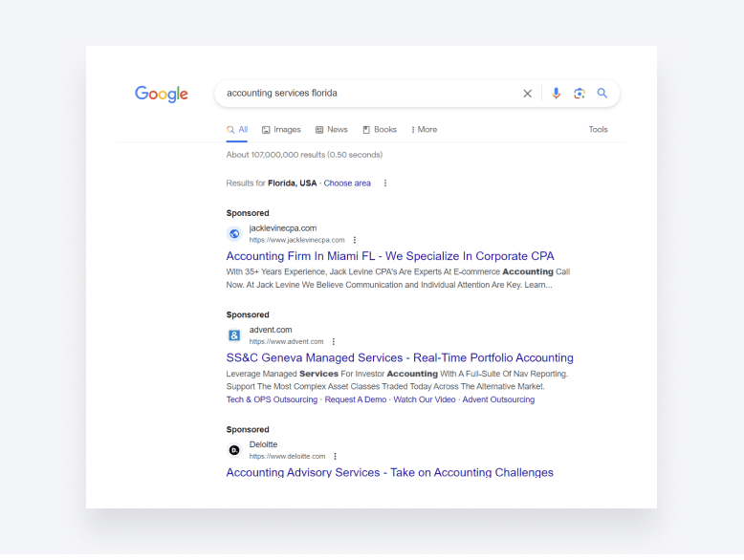Click the advent.com site favicon
This screenshot has height=560, width=744.
click(x=234, y=335)
